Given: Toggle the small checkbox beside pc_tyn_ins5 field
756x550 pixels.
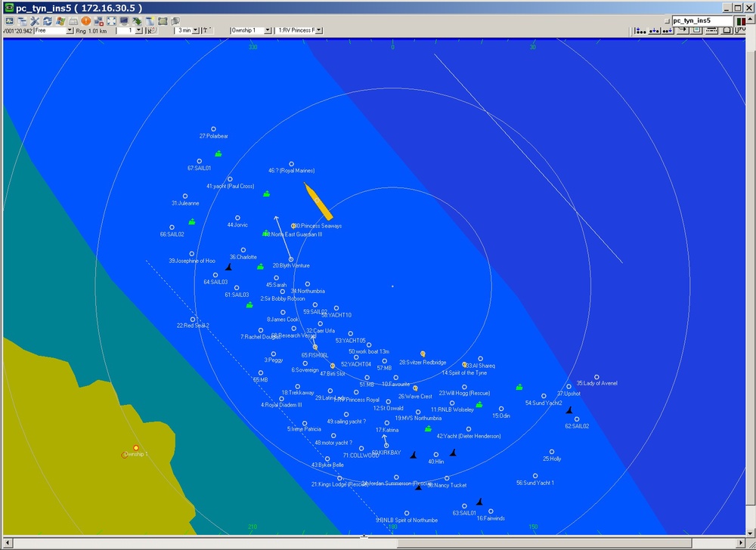Looking at the screenshot, I should (x=667, y=20).
